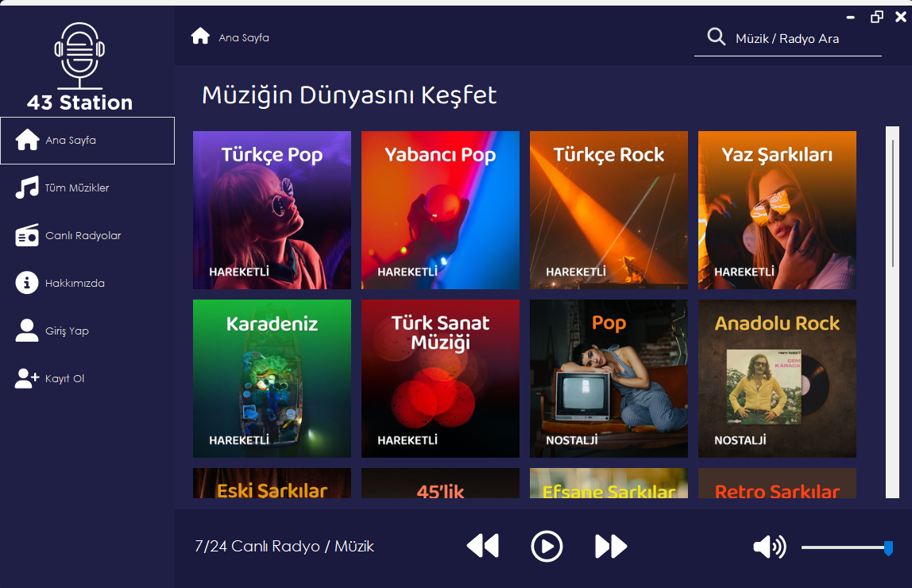Open the Pop nostalji category tile
This screenshot has width=912, height=588.
(x=609, y=378)
